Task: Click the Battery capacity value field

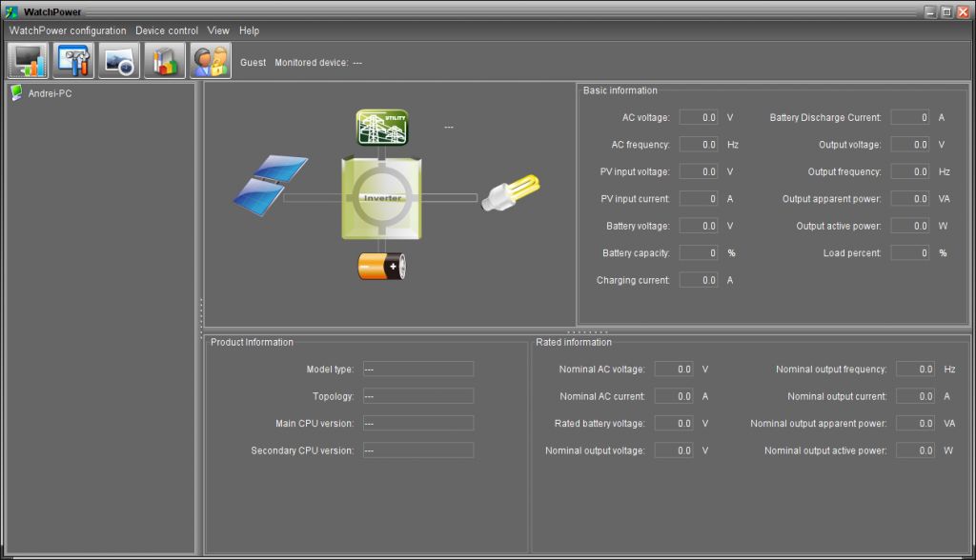Action: (699, 252)
